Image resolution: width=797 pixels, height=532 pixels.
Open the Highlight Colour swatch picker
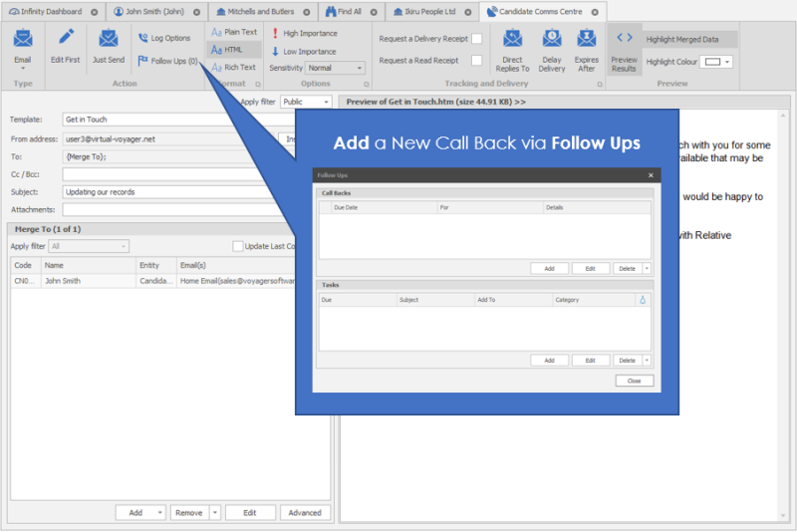click(x=717, y=62)
